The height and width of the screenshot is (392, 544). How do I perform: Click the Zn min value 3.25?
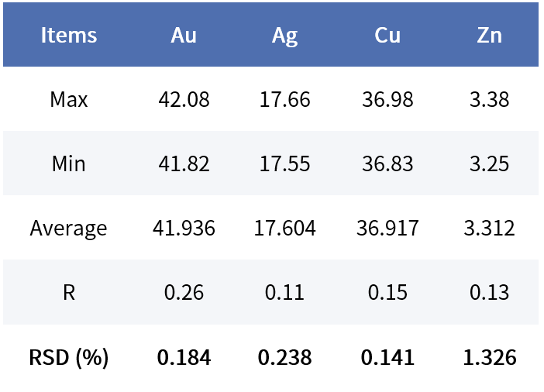click(489, 164)
